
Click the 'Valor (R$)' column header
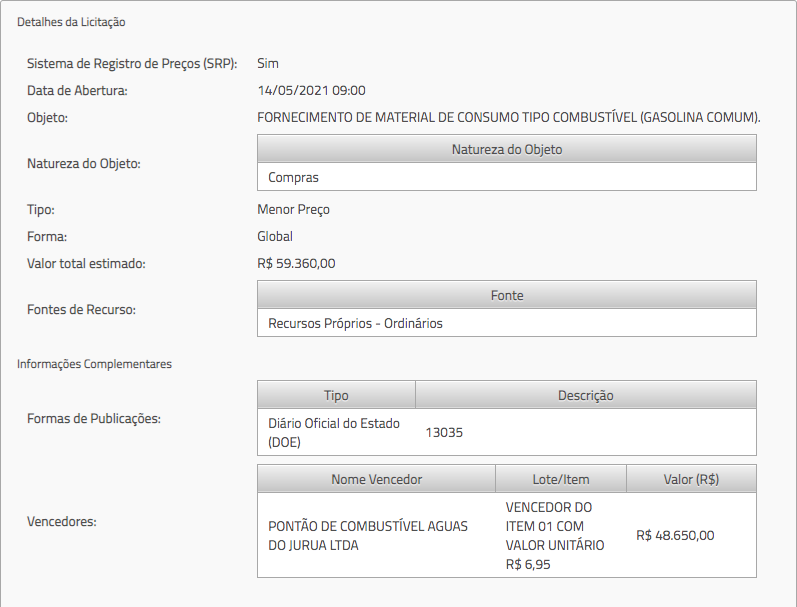coord(691,479)
